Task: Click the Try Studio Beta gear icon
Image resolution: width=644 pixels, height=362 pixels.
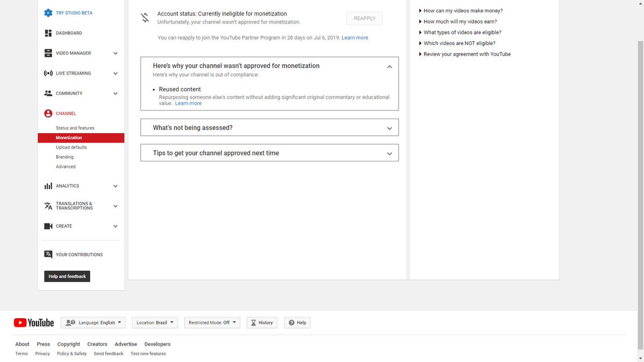Action: tap(48, 13)
